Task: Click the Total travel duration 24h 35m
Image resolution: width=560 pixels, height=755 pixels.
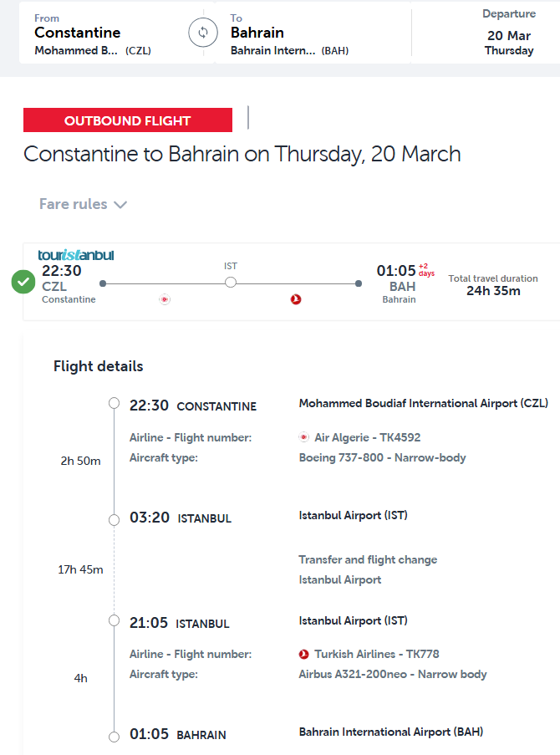Action: click(x=493, y=285)
